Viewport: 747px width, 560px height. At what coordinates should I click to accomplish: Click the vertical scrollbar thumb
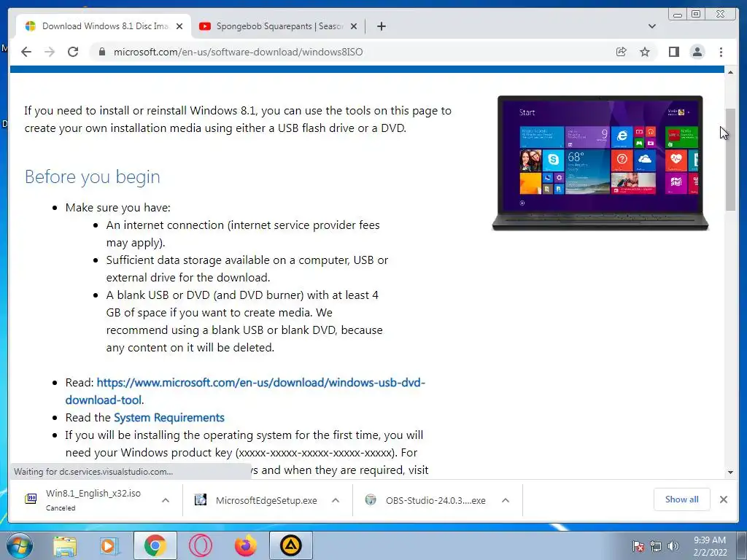730,159
